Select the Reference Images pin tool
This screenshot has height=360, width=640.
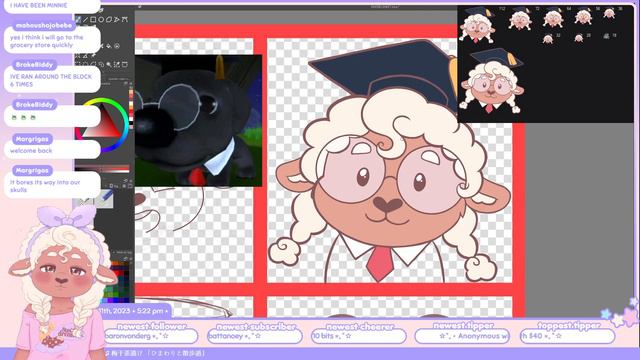click(x=93, y=56)
